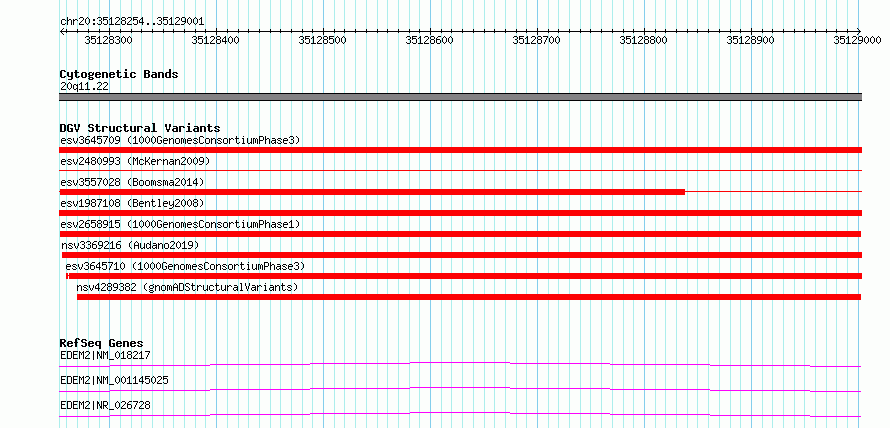Click ruler tick label 35128300
Image resolution: width=890 pixels, height=428 pixels.
tap(106, 40)
